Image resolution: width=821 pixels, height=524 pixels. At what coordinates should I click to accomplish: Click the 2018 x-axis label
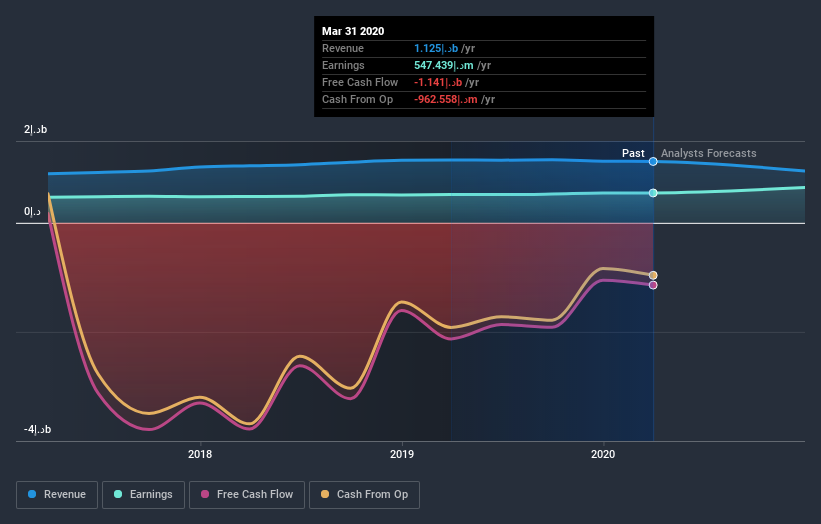coord(200,454)
